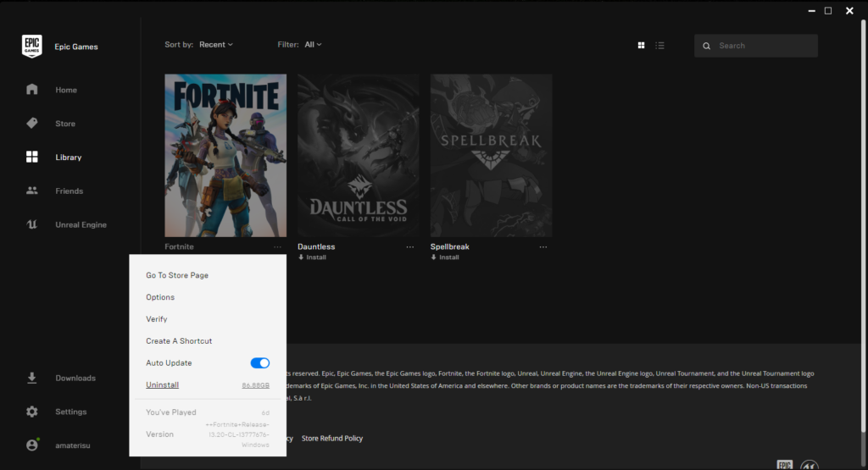The width and height of the screenshot is (868, 470).
Task: Click the Dauntless Install link
Action: point(316,257)
